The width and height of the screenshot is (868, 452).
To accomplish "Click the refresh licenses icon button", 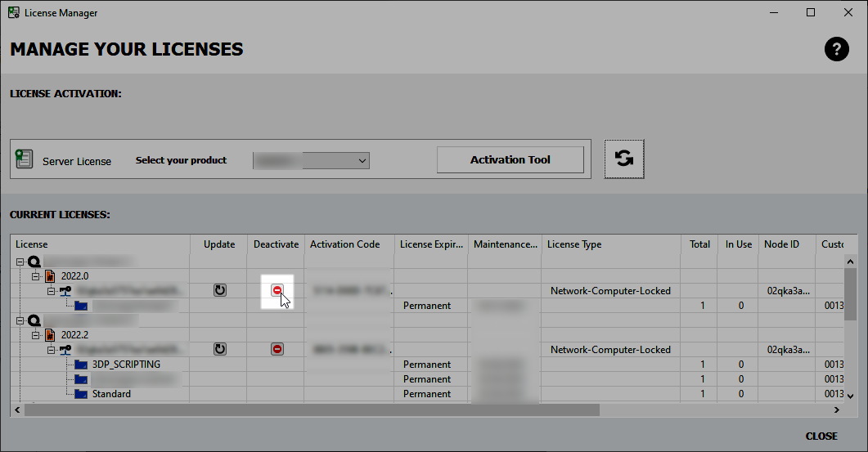I will [x=624, y=159].
